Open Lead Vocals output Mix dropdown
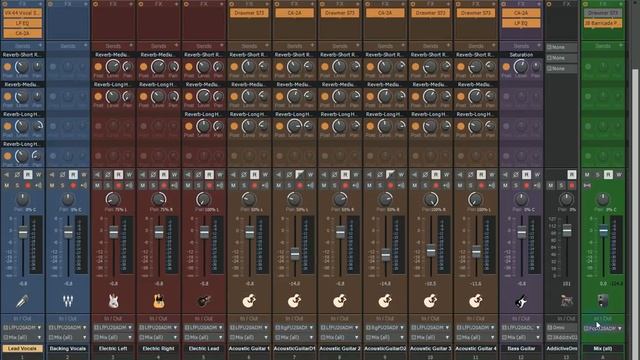 pyautogui.click(x=22, y=338)
